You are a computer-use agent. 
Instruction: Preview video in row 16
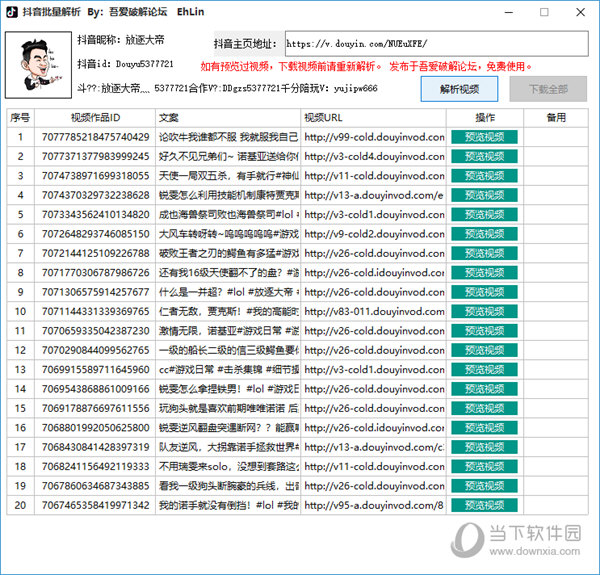484,428
